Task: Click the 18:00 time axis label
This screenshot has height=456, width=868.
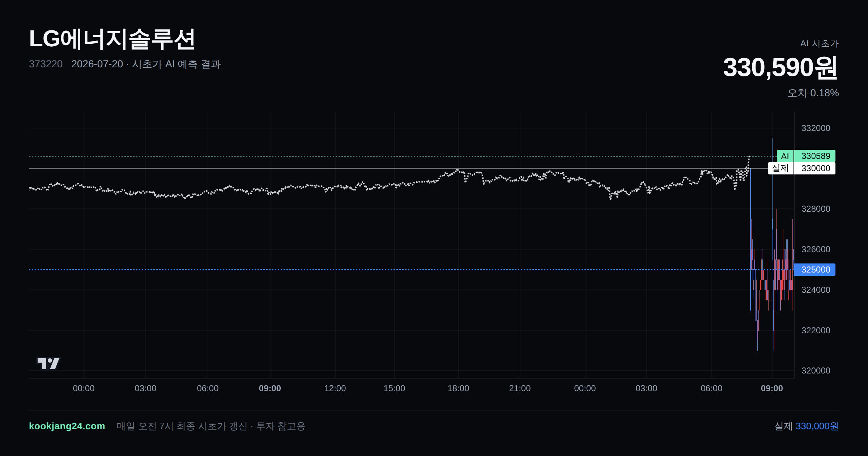Action: coord(458,388)
